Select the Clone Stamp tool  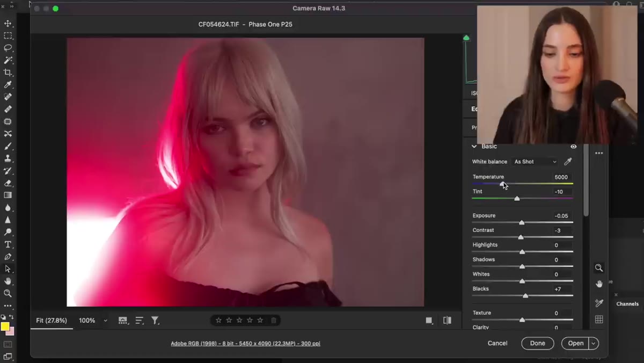pos(8,158)
